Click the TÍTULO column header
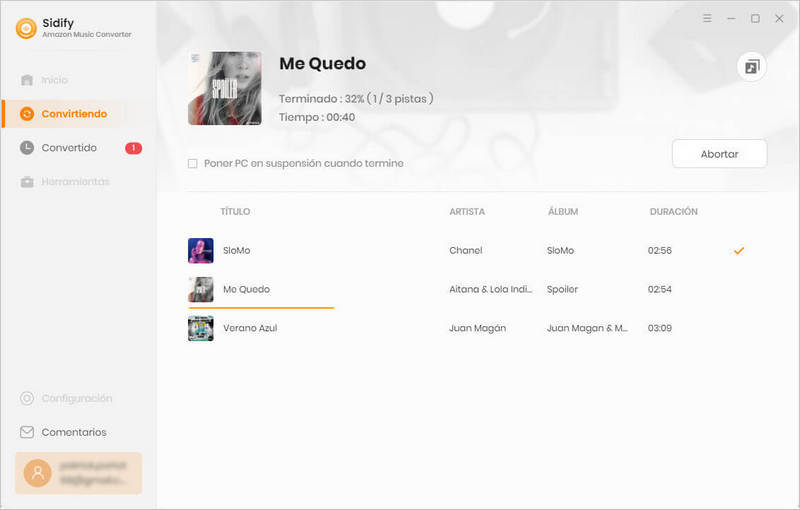This screenshot has width=800, height=510. pyautogui.click(x=235, y=212)
